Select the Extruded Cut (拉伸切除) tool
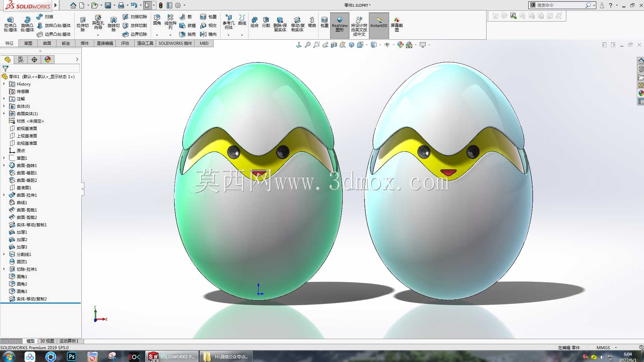Viewport: 644px width, 362px height. [82, 24]
